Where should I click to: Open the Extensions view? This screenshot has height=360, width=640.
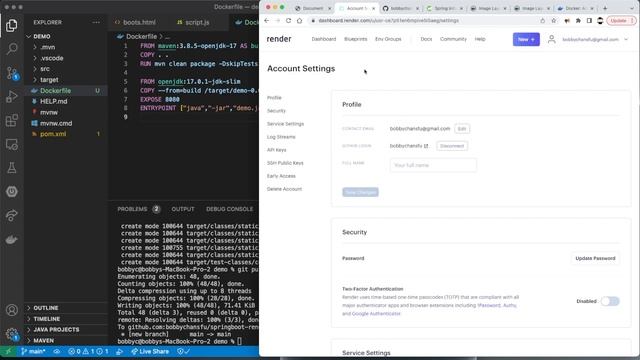click(11, 120)
